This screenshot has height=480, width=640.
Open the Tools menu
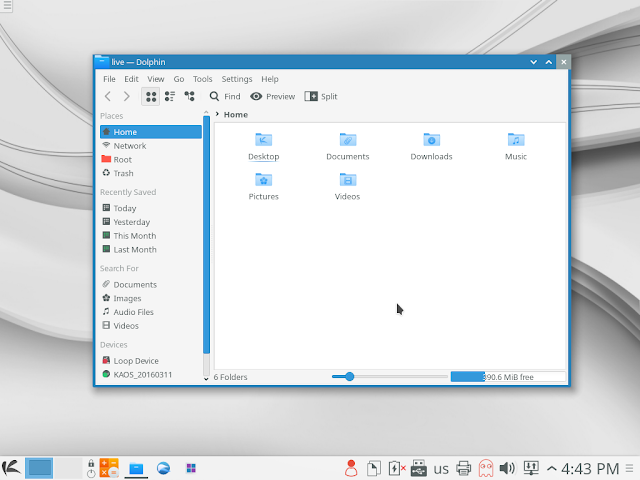coord(202,79)
